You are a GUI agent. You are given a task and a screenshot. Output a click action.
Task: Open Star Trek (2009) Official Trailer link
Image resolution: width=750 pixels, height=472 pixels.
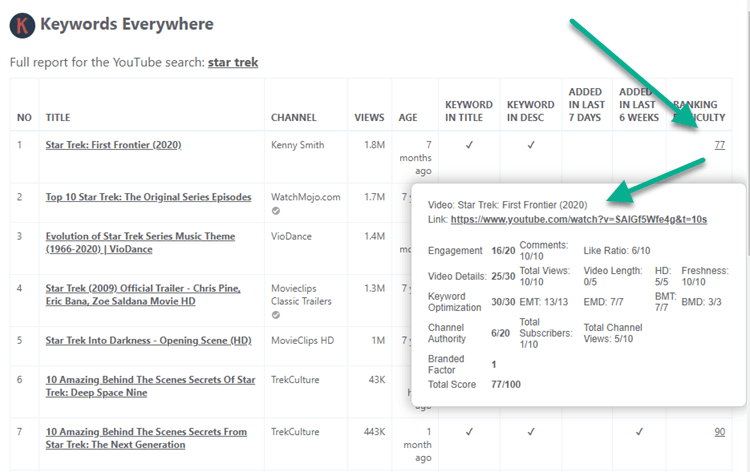tap(143, 295)
